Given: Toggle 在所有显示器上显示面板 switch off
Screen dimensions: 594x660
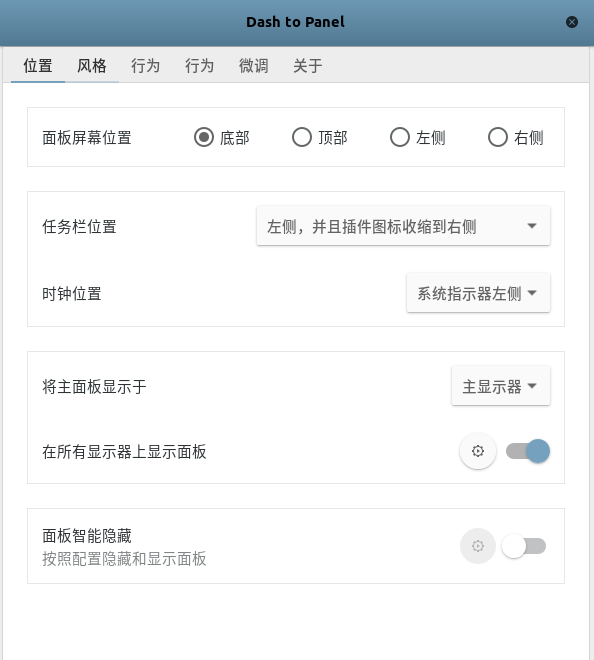Looking at the screenshot, I should [x=528, y=451].
